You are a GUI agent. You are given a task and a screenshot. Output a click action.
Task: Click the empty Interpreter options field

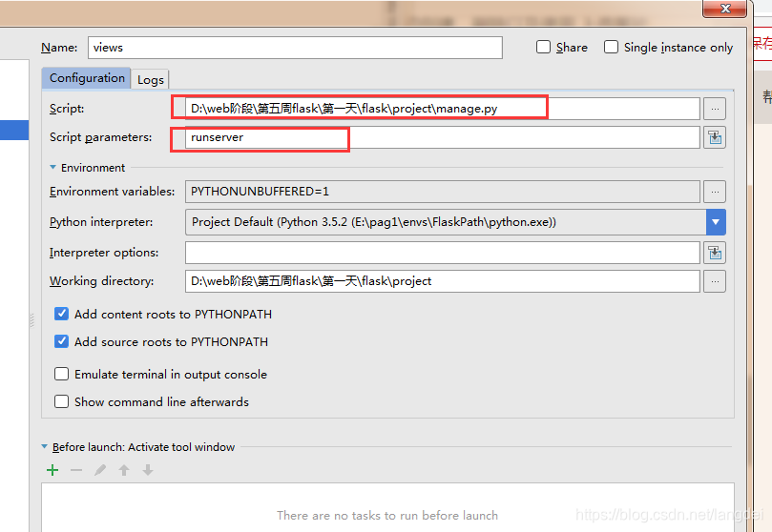click(442, 253)
